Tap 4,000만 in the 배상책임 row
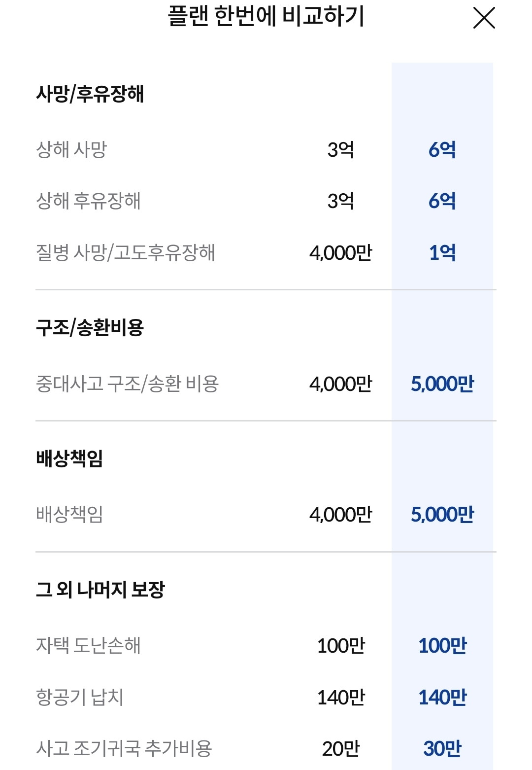The image size is (532, 770). tap(340, 515)
